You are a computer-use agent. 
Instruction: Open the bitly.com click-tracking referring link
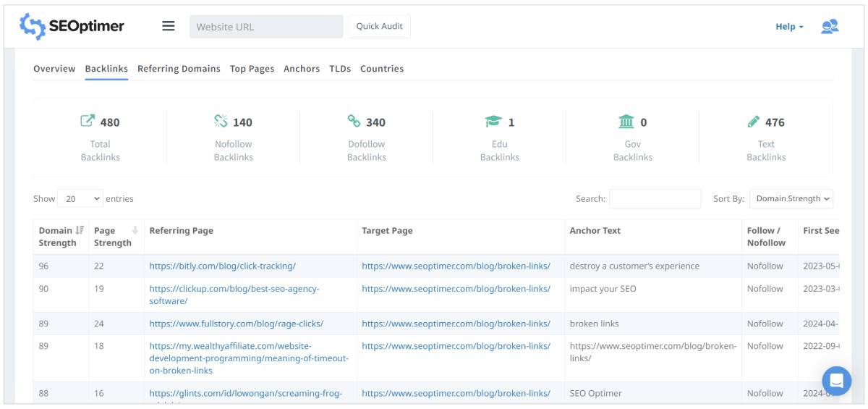tap(222, 266)
